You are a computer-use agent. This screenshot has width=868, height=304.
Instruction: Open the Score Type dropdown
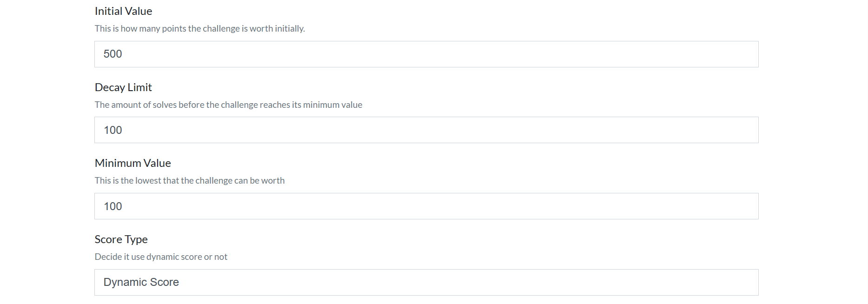click(426, 282)
